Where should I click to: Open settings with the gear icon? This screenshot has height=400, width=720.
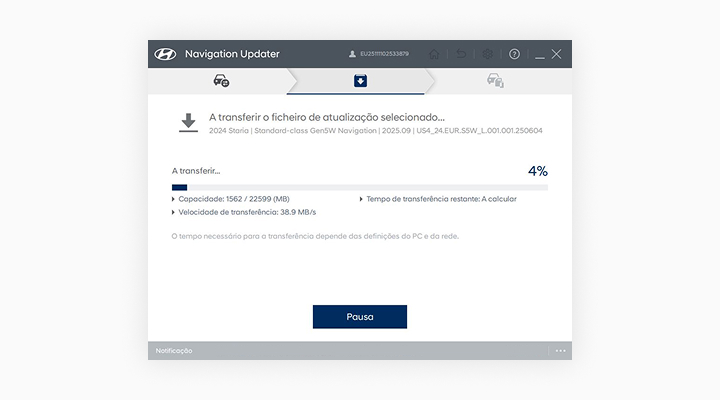click(488, 54)
